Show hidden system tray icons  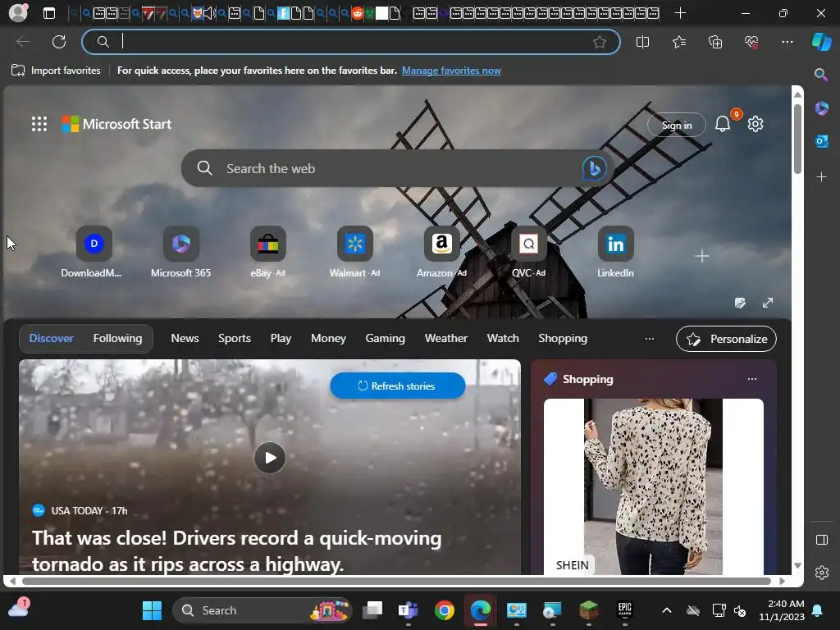click(x=666, y=610)
